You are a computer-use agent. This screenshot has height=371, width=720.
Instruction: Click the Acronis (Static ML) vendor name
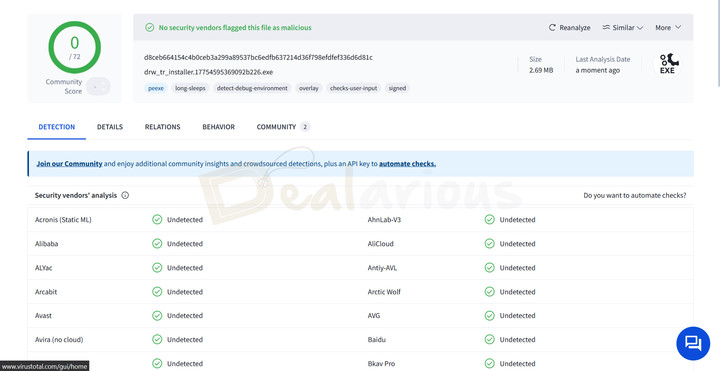pyautogui.click(x=63, y=219)
